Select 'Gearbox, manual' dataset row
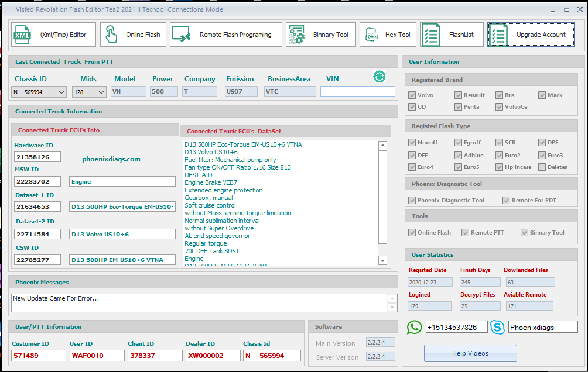Screen dimensions: 588x372 point(208,198)
